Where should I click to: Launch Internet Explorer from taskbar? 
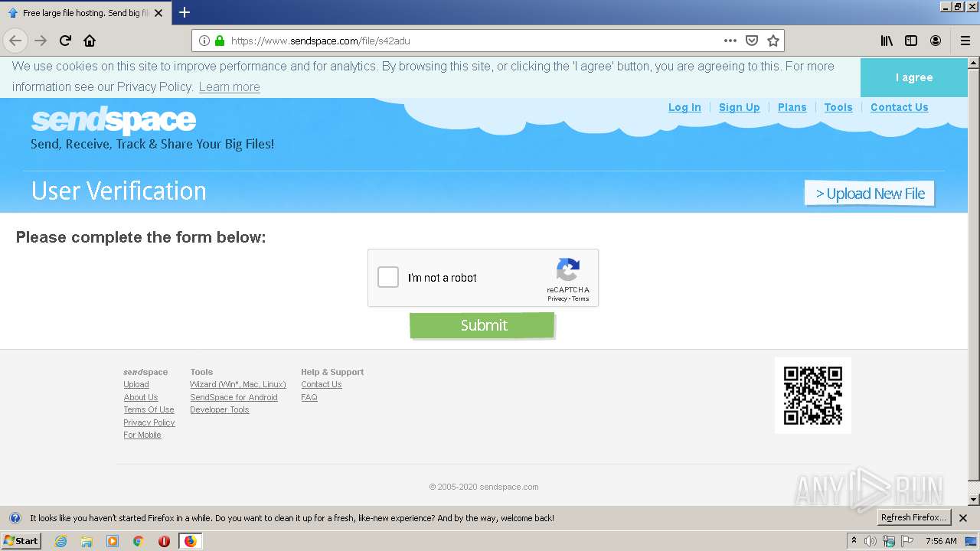pyautogui.click(x=60, y=541)
